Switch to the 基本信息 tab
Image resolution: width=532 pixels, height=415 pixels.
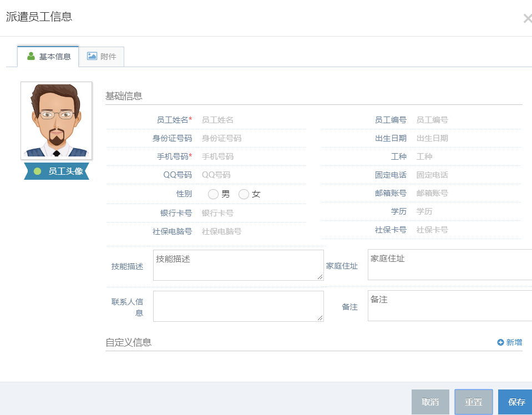[48, 57]
